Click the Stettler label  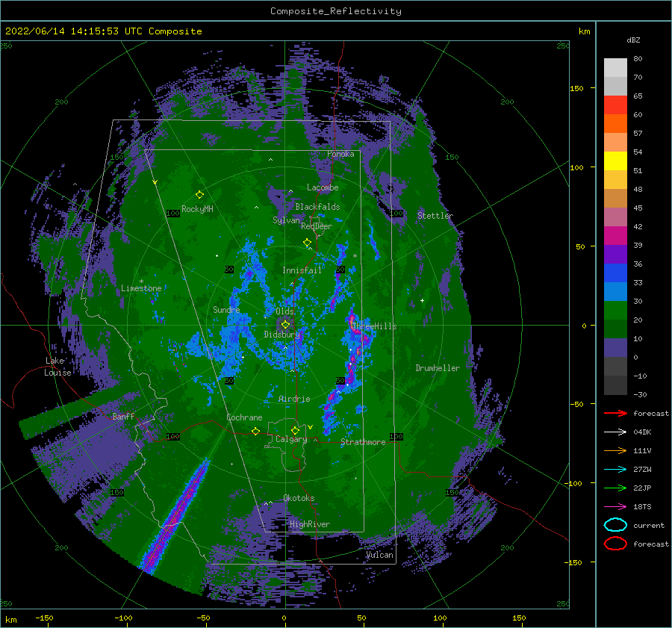(435, 216)
